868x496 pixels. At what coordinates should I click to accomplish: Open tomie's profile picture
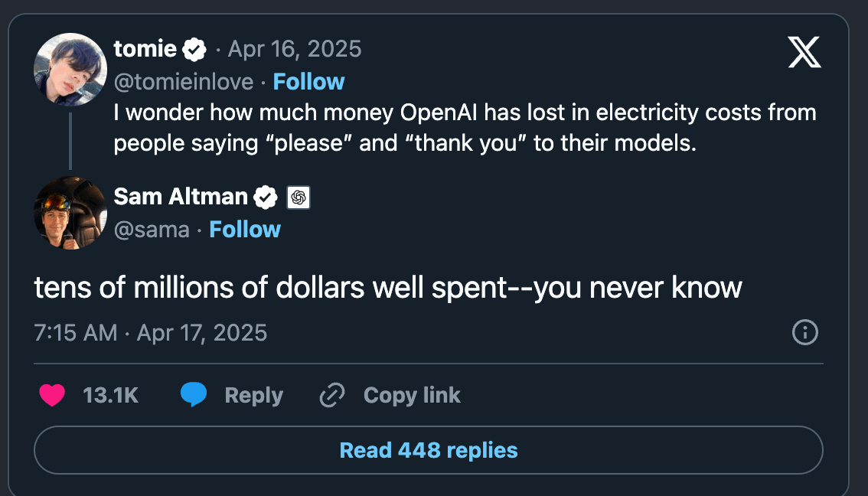[70, 69]
